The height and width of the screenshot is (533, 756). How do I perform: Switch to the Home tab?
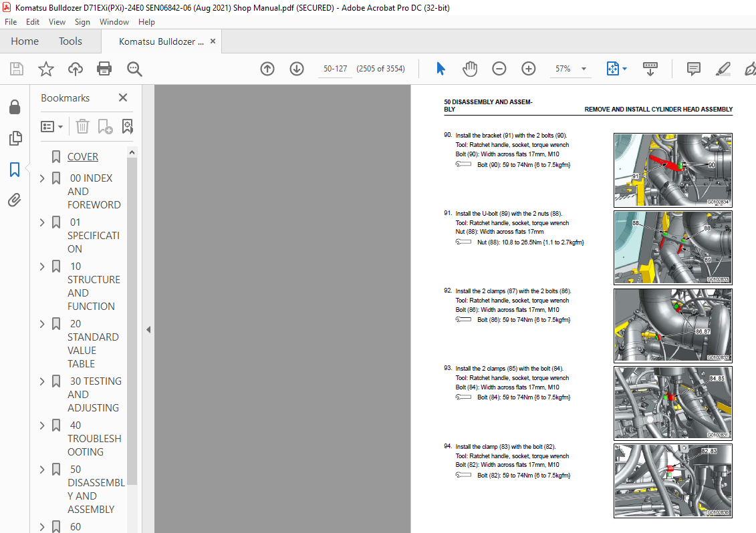point(25,41)
